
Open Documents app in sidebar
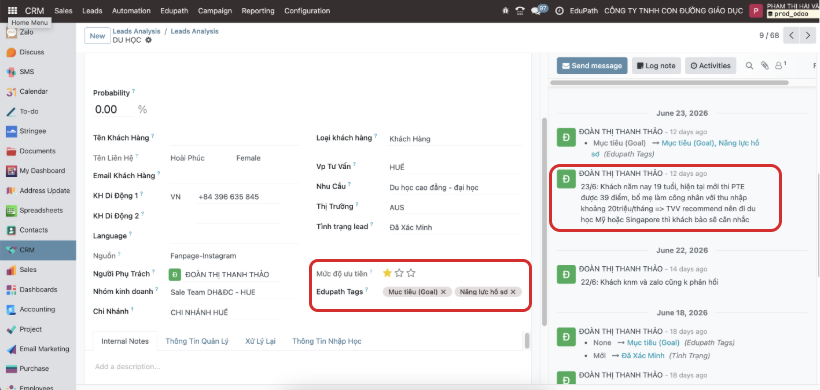38,151
